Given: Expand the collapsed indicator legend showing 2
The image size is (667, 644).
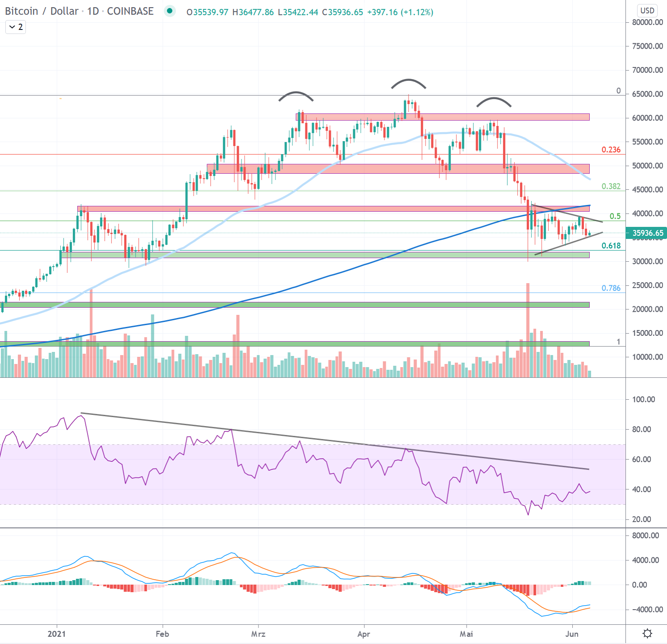Looking at the screenshot, I should (x=16, y=27).
